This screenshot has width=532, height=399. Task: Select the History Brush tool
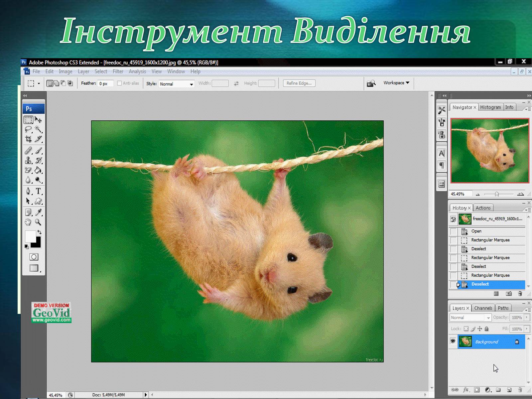39,160
